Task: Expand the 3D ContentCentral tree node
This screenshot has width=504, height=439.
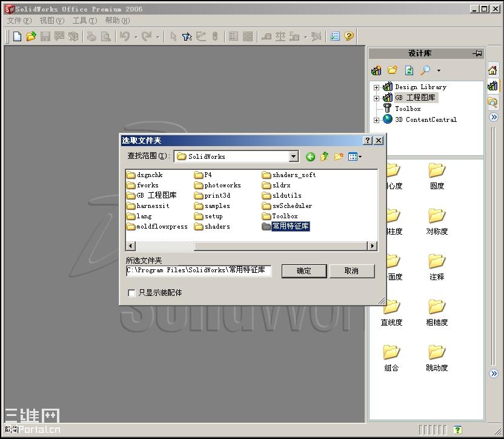Action: (x=376, y=120)
